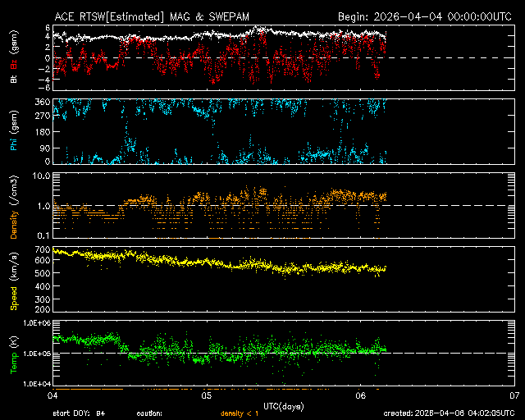
Task: Select the 07 day tick on time axis
Action: pos(514,395)
